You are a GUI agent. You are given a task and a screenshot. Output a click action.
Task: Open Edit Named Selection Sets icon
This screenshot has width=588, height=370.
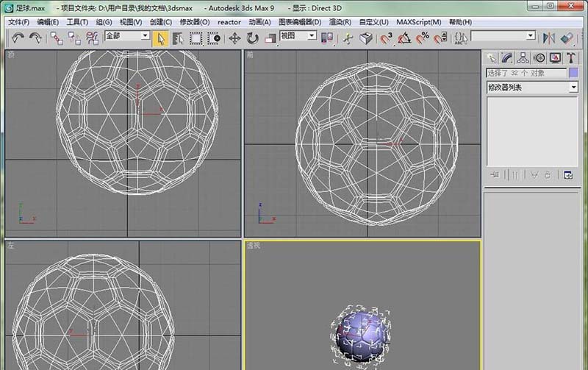point(461,38)
